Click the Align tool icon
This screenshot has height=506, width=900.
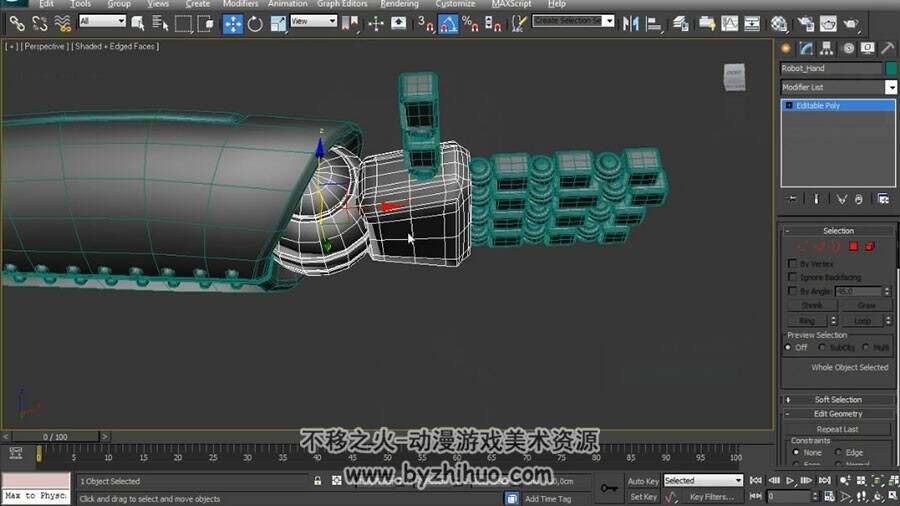[653, 24]
